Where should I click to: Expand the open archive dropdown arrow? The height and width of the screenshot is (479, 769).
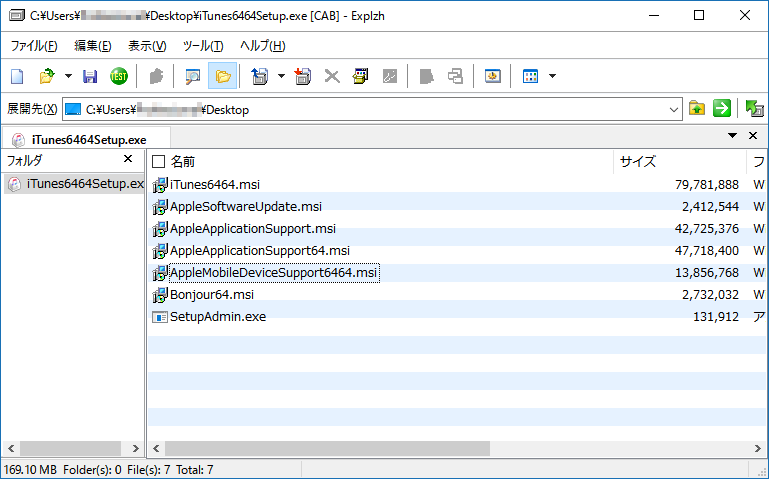click(68, 76)
